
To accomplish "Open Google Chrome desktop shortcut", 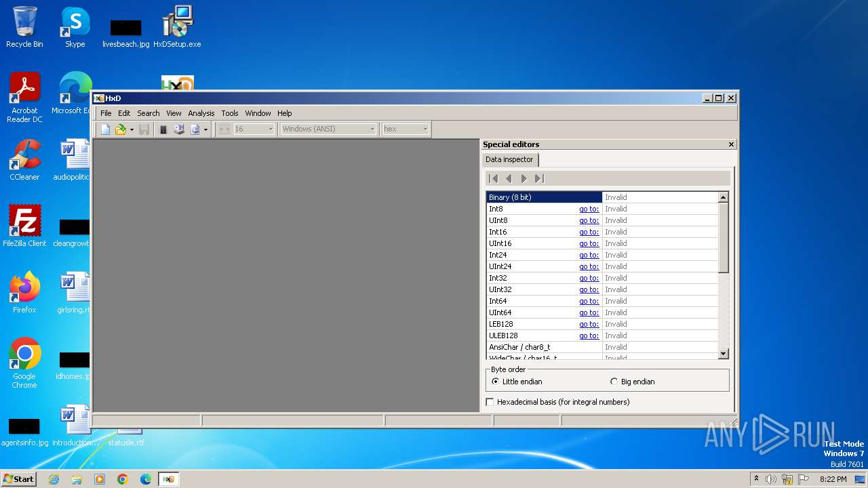I will click(x=24, y=363).
